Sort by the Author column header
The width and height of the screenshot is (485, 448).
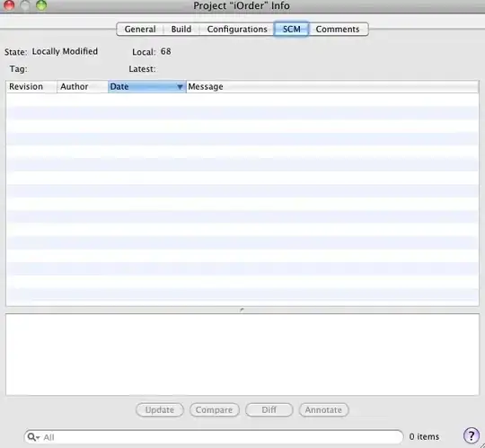(x=83, y=86)
